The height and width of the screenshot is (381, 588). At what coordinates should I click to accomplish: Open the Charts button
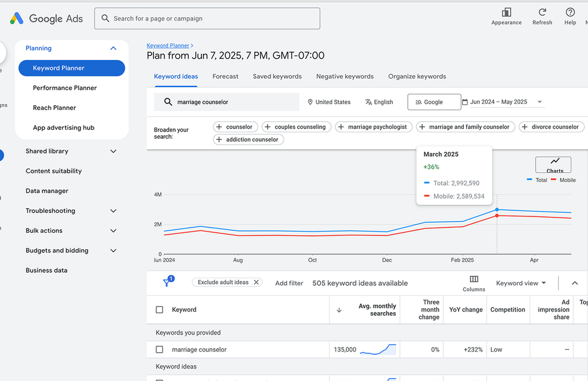pos(553,165)
